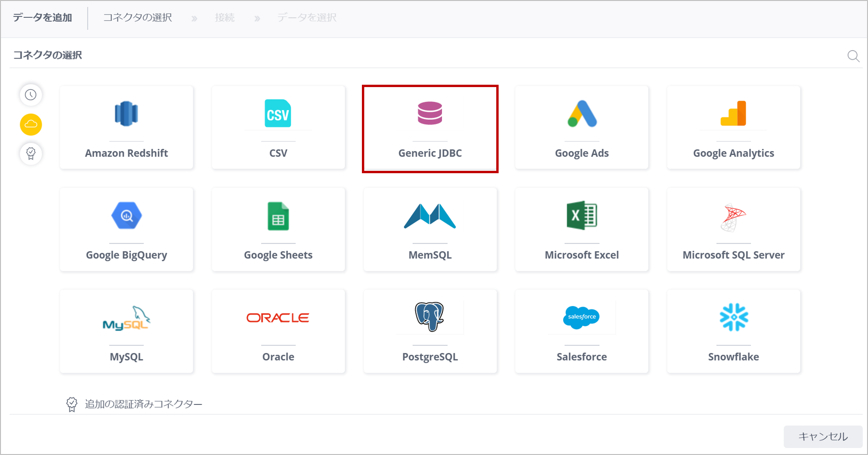Click the ribbon icon beside 追加の認証済みコネクター
Screen dimensions: 868x455
point(72,404)
